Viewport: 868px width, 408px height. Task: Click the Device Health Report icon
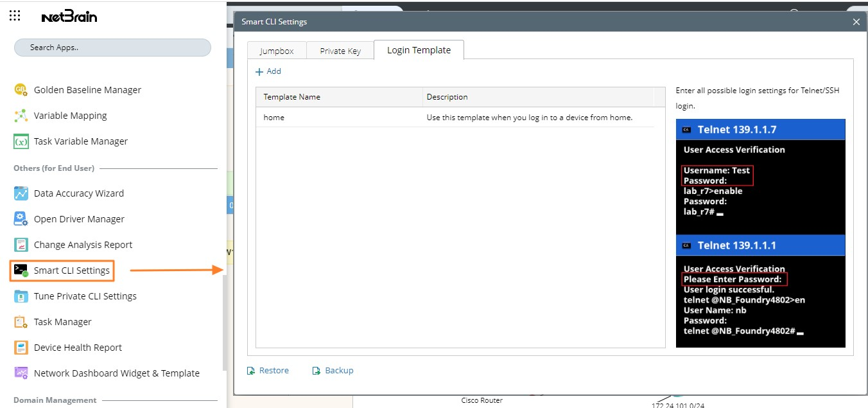pos(21,348)
